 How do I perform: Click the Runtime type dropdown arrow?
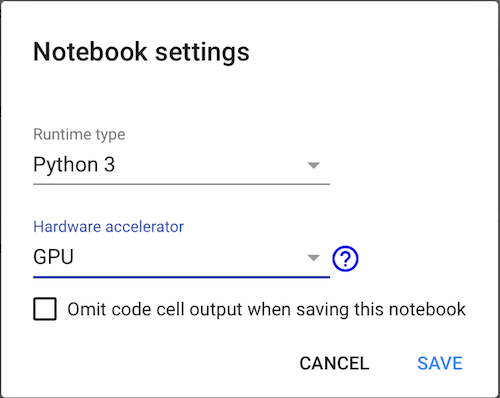[313, 165]
